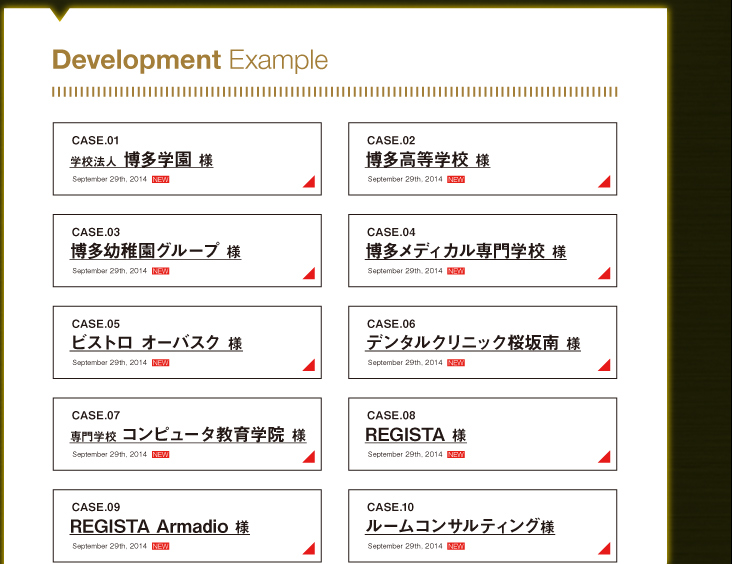
Task: Click NEW badge in CASE.08 card
Action: 456,454
